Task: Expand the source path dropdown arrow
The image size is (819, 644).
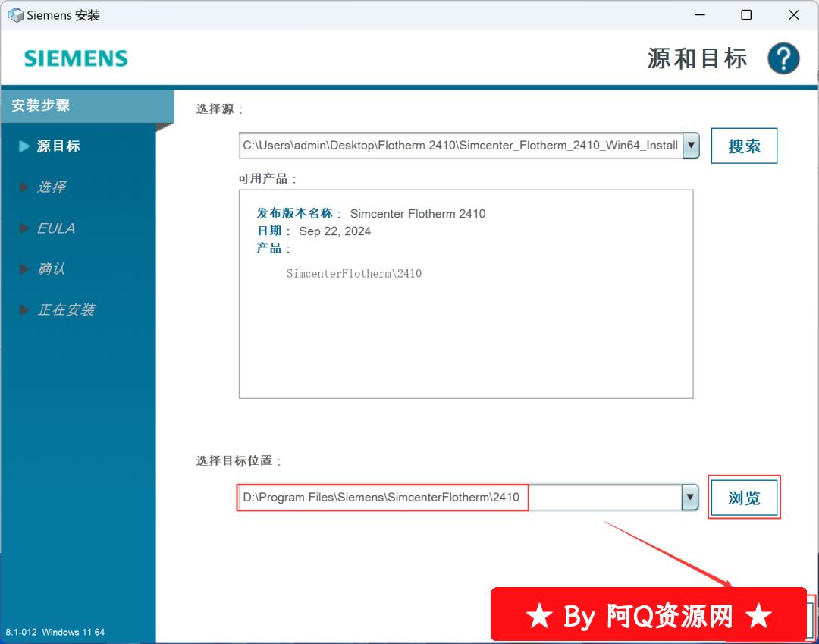Action: point(691,145)
